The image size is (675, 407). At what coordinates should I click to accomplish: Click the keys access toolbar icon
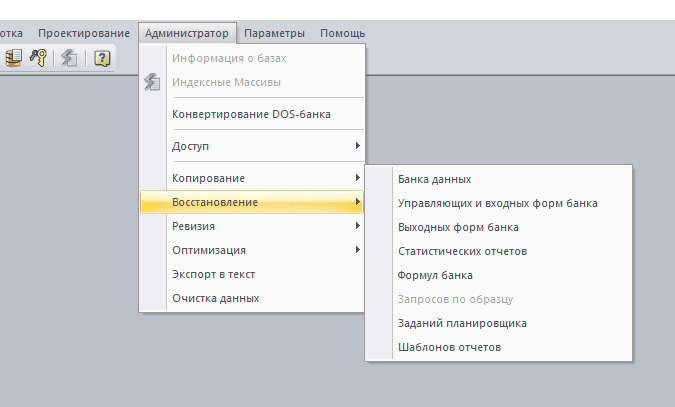pyautogui.click(x=39, y=59)
